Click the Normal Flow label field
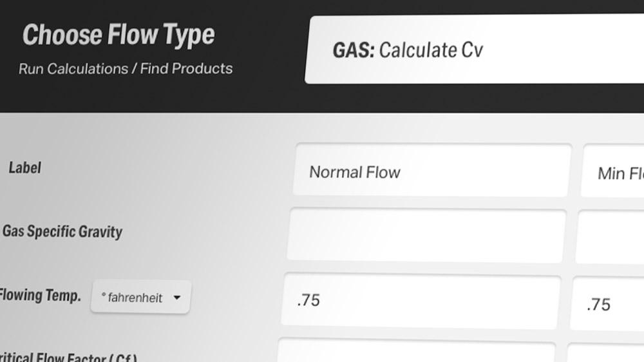 click(x=431, y=170)
